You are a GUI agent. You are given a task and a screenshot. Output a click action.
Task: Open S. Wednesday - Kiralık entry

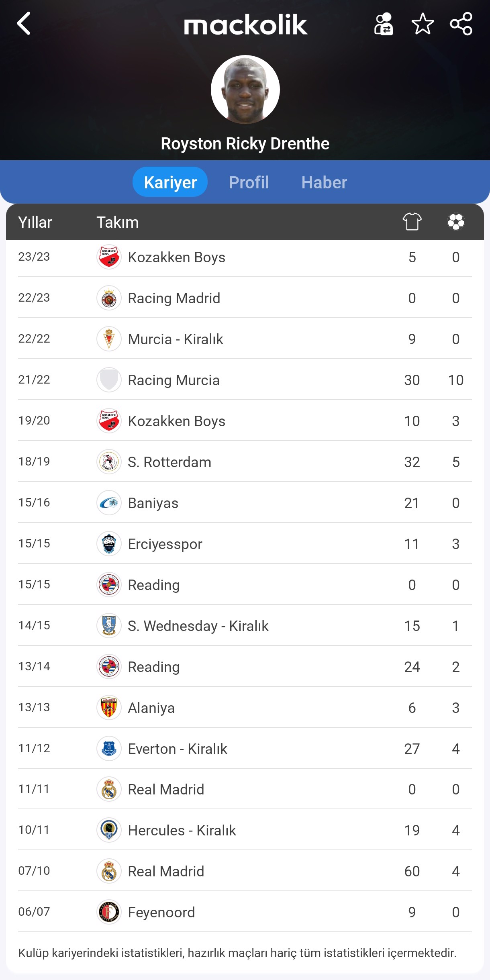click(198, 626)
